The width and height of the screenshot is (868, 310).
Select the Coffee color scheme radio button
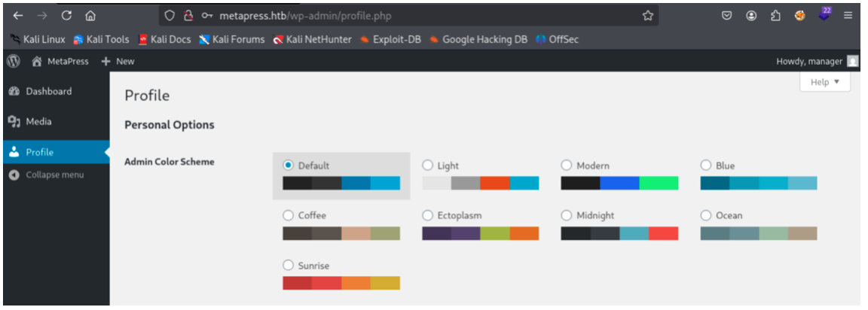(x=288, y=215)
